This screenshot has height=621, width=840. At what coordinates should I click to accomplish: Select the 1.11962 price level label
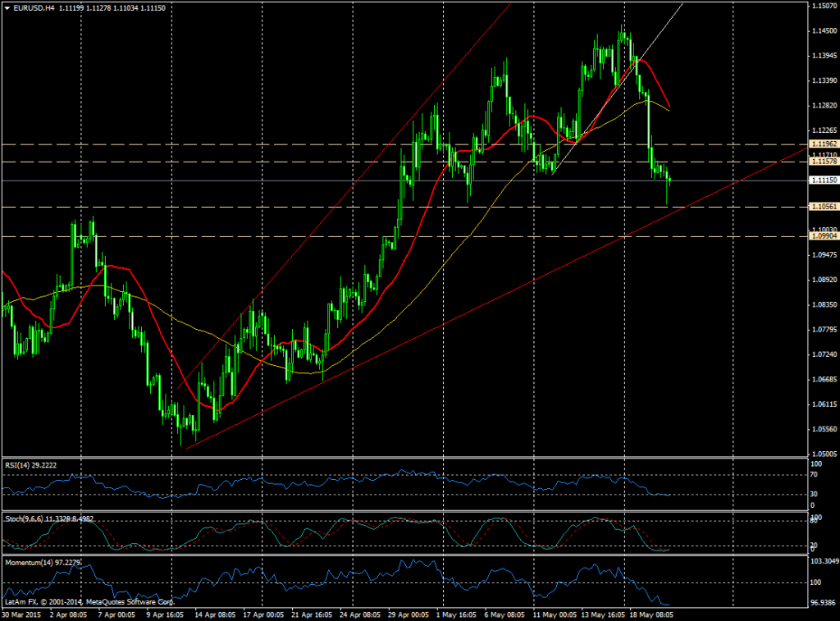click(823, 144)
